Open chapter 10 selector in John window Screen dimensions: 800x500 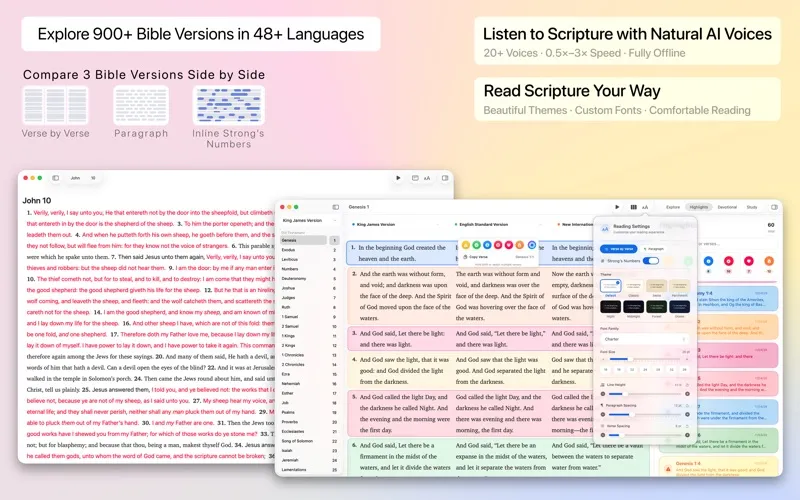93,178
